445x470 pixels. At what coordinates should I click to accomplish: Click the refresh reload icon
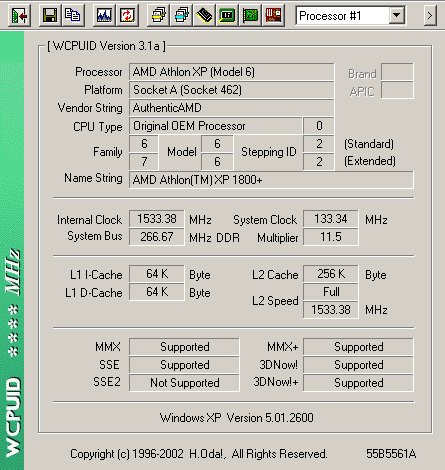127,15
